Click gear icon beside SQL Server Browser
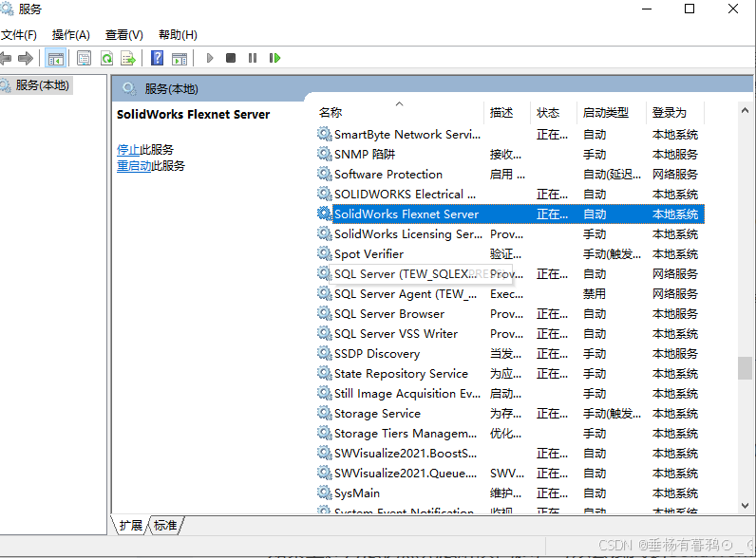 (324, 313)
